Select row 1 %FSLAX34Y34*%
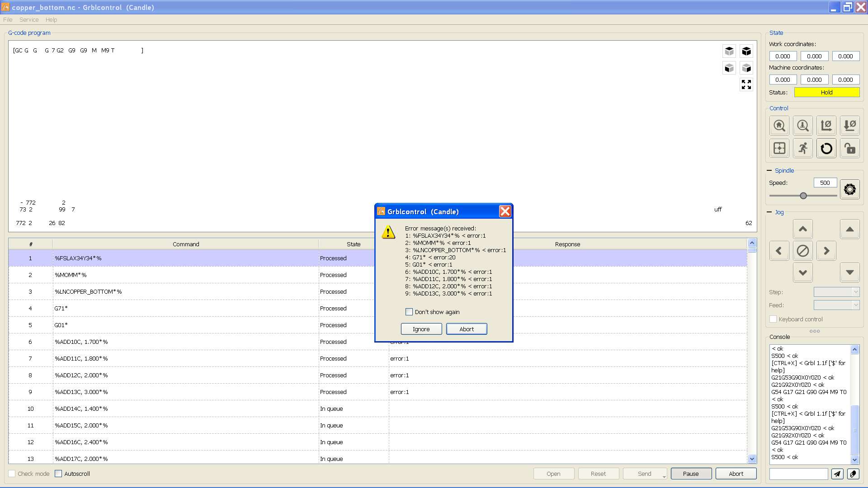868x488 pixels. [x=377, y=258]
